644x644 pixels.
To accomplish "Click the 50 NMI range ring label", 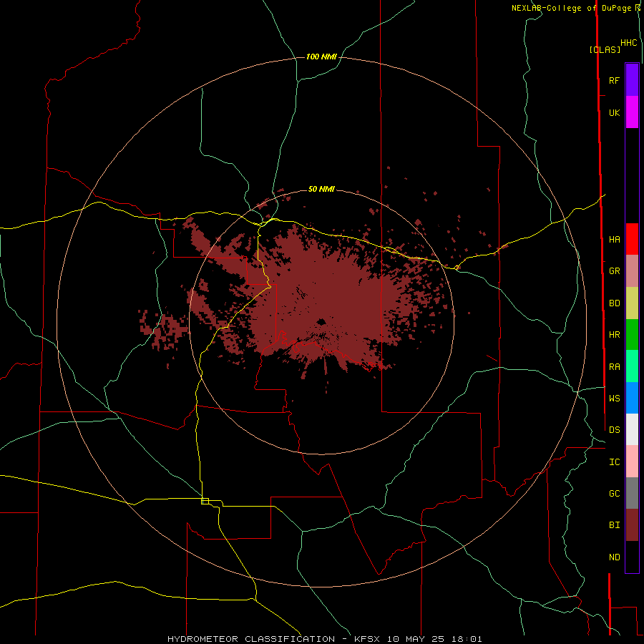I will [x=321, y=189].
